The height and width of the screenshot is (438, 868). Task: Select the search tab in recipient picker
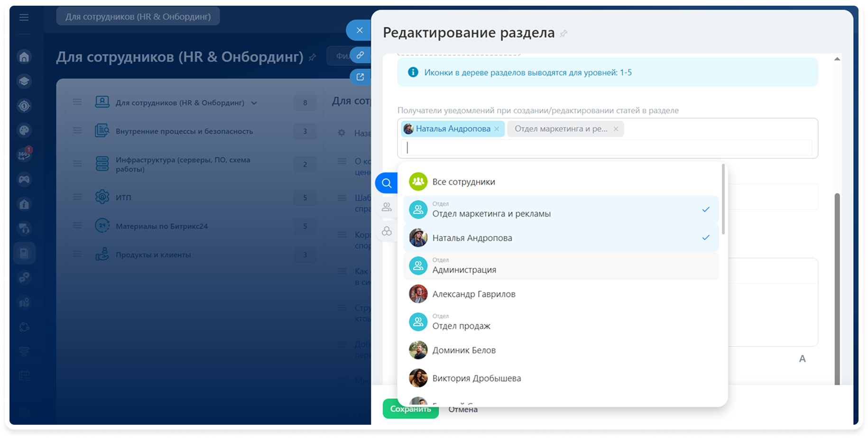click(x=387, y=183)
